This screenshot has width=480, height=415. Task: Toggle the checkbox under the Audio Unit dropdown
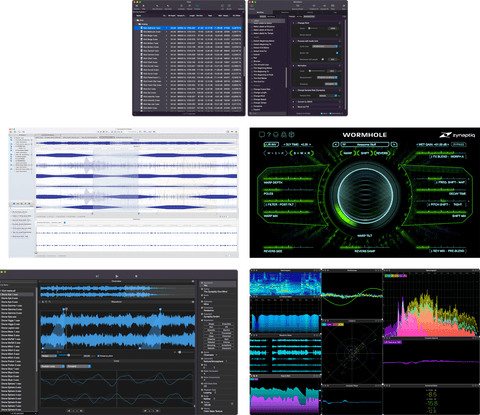337,53
